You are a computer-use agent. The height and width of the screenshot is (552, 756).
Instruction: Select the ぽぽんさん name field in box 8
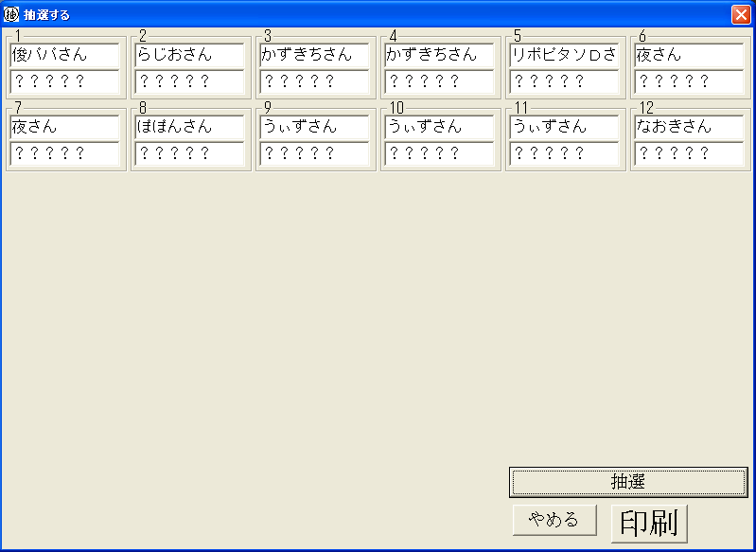(x=189, y=128)
